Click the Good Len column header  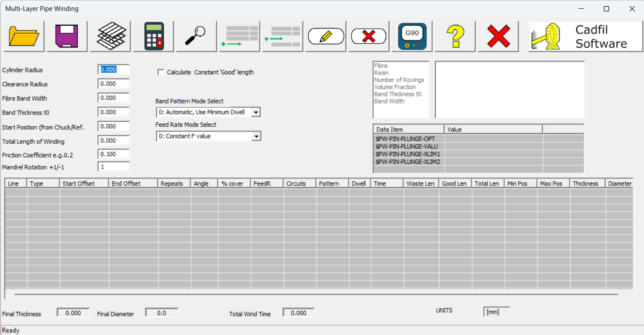pos(455,183)
